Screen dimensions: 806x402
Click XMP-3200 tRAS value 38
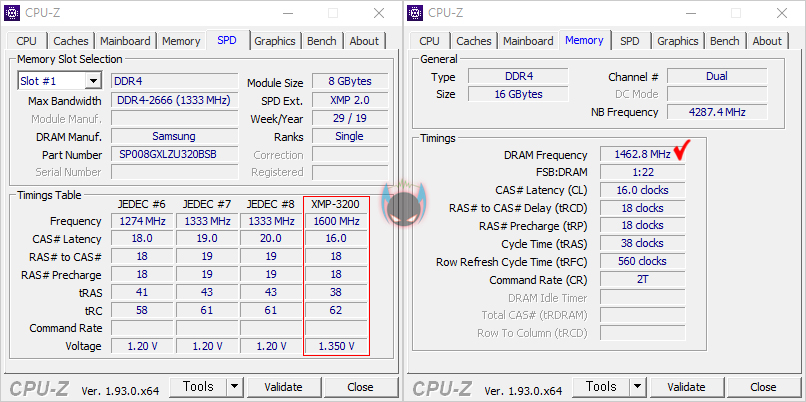click(x=337, y=292)
